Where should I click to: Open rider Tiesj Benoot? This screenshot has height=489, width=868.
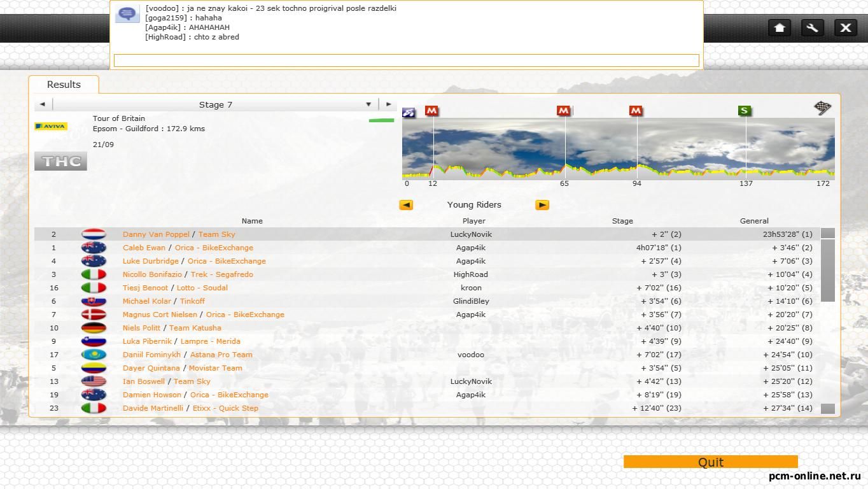146,288
